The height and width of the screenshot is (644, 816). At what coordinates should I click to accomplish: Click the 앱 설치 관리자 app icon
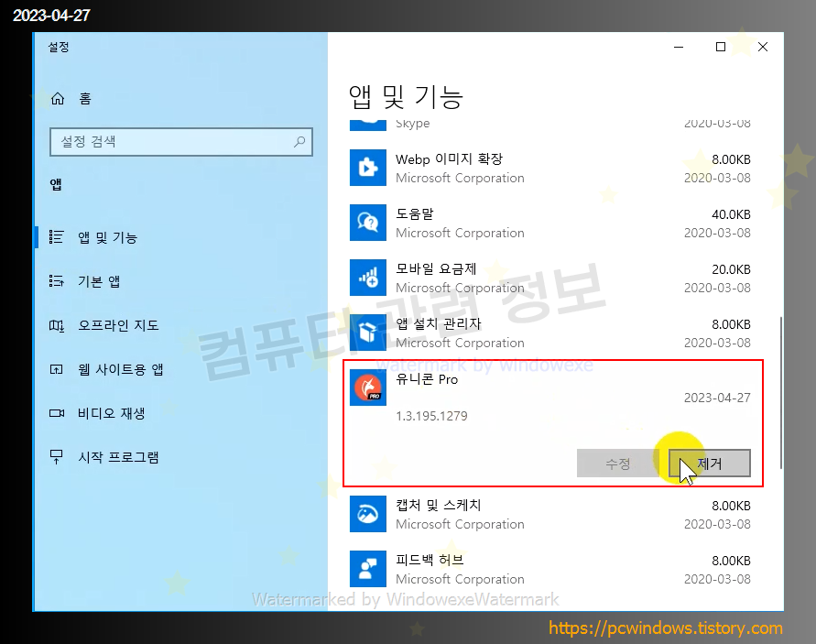coord(368,333)
